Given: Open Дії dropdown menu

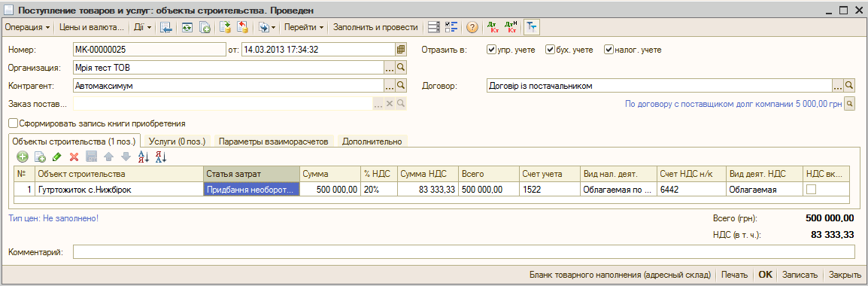Looking at the screenshot, I should (x=142, y=26).
